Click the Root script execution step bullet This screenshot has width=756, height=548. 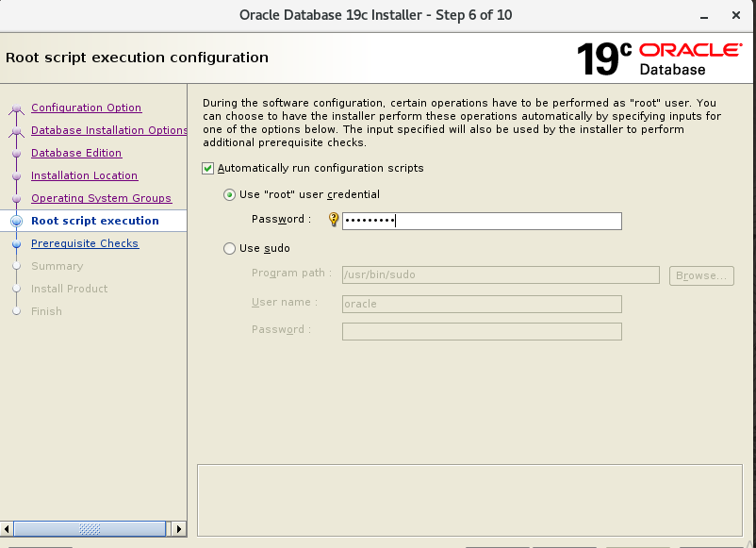16,221
